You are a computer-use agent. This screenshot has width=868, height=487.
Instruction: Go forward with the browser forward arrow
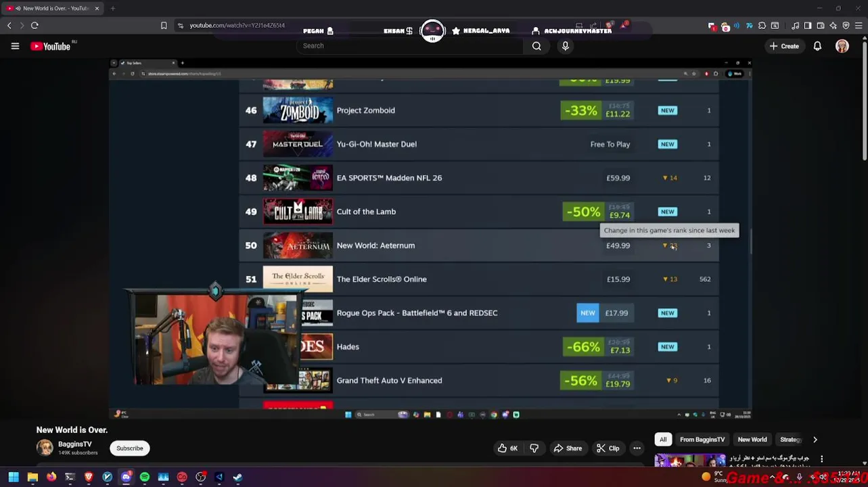(22, 25)
